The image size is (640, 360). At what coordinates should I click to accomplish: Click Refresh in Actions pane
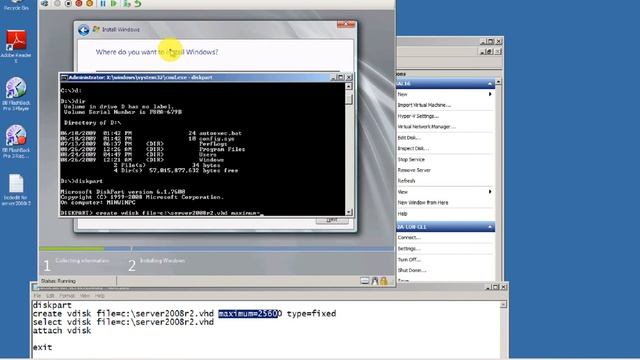(x=406, y=181)
